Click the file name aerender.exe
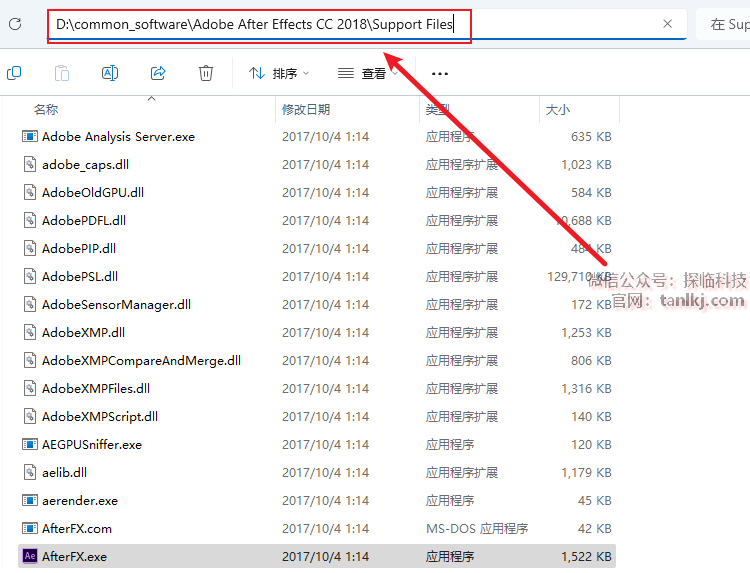Viewport: 750px width, 573px height. [80, 500]
